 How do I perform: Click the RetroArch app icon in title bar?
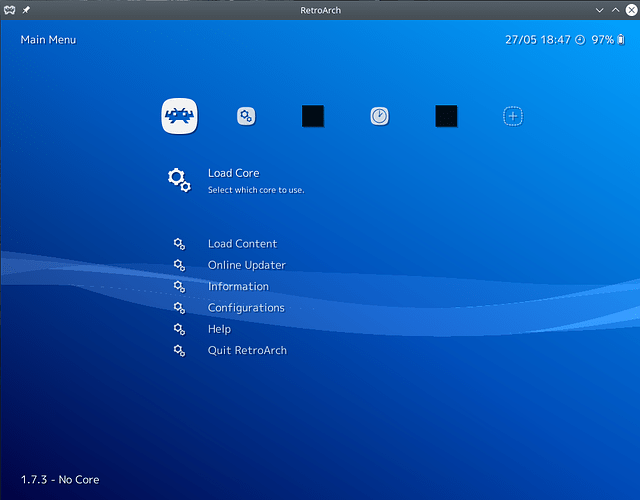click(9, 10)
